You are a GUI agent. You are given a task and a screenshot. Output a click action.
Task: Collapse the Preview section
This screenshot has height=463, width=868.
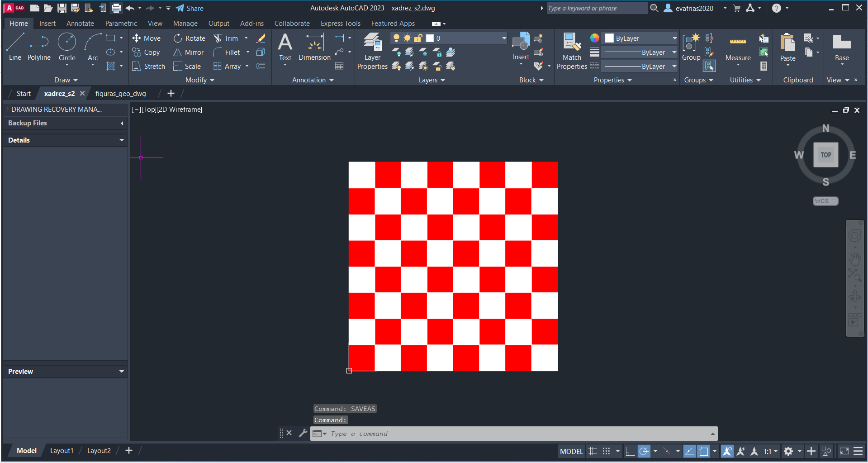[x=122, y=372]
